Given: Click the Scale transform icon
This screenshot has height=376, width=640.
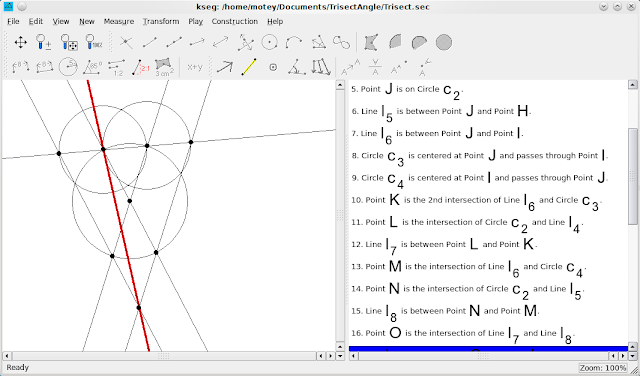Looking at the screenshot, I should (x=399, y=67).
